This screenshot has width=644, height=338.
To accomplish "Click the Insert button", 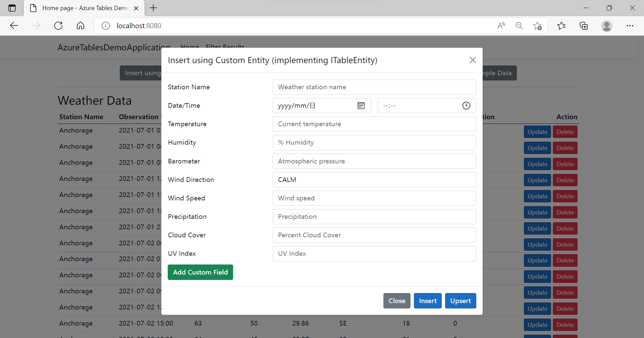I will tap(428, 301).
